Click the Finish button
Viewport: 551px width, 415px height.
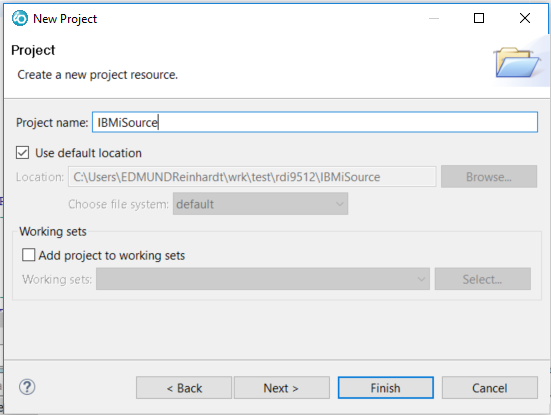[x=385, y=388]
